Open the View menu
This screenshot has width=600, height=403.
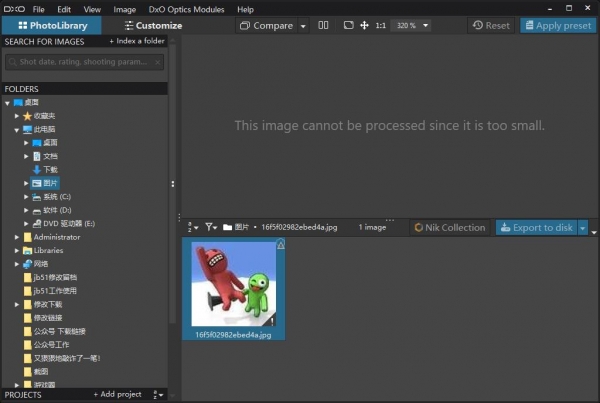[x=92, y=9]
